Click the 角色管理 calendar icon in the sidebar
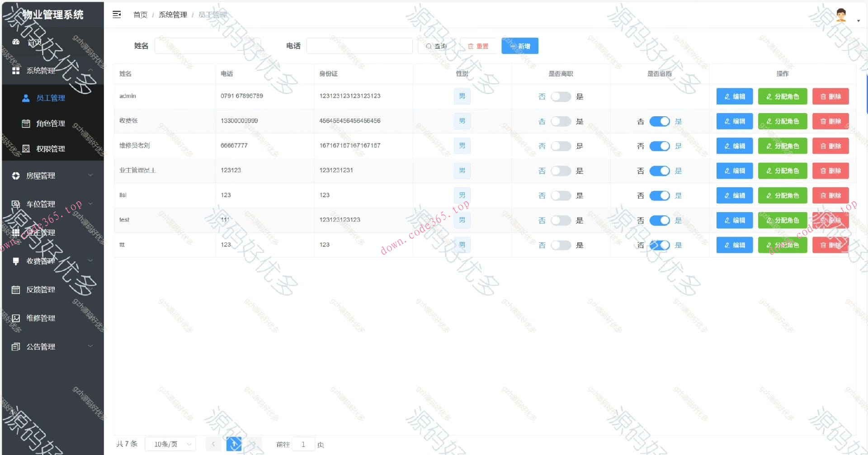868x455 pixels. [26, 123]
